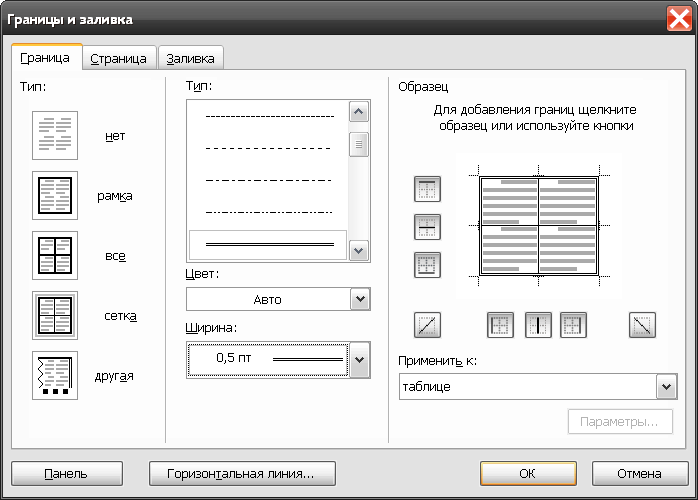
Task: Toggle the inside horizontal border button
Action: pos(427,227)
